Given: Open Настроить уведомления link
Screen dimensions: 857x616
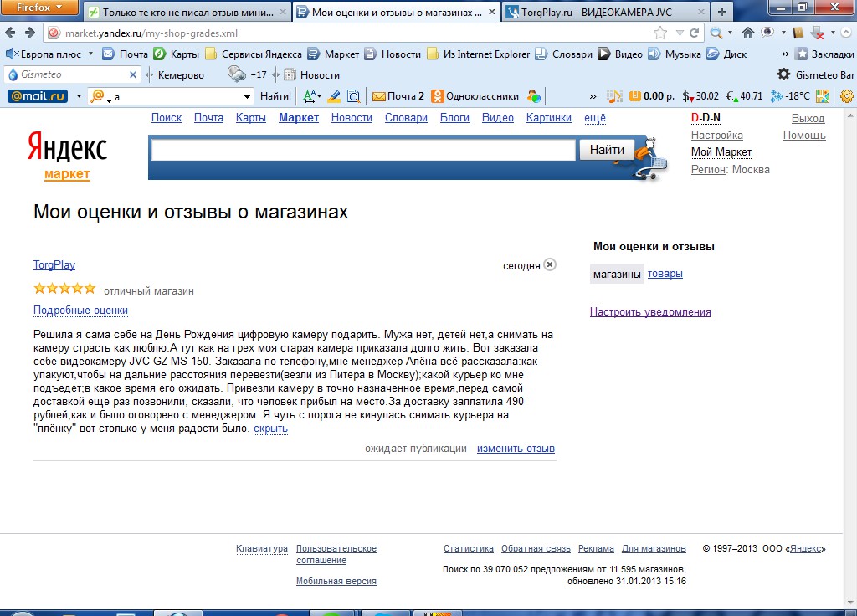Looking at the screenshot, I should click(650, 311).
